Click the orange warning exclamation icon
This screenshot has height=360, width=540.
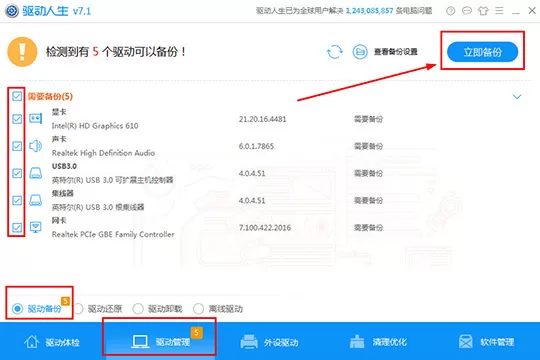[x=22, y=52]
